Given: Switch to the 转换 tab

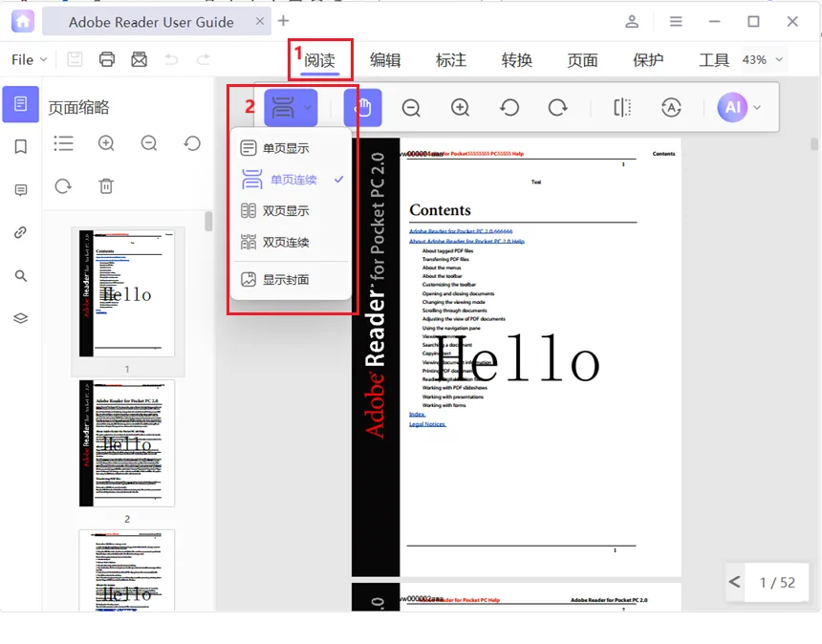Looking at the screenshot, I should pyautogui.click(x=516, y=60).
